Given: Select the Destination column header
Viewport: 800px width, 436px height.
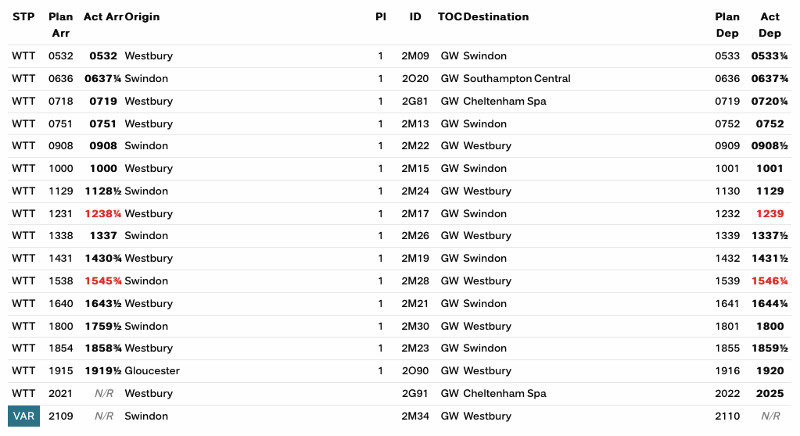Looking at the screenshot, I should [496, 17].
